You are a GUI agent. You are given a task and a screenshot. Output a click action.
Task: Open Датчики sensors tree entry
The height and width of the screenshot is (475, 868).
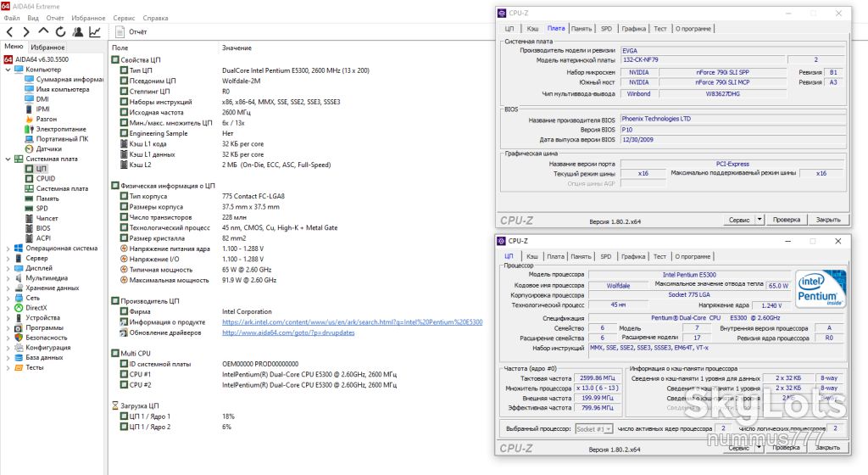click(x=48, y=149)
